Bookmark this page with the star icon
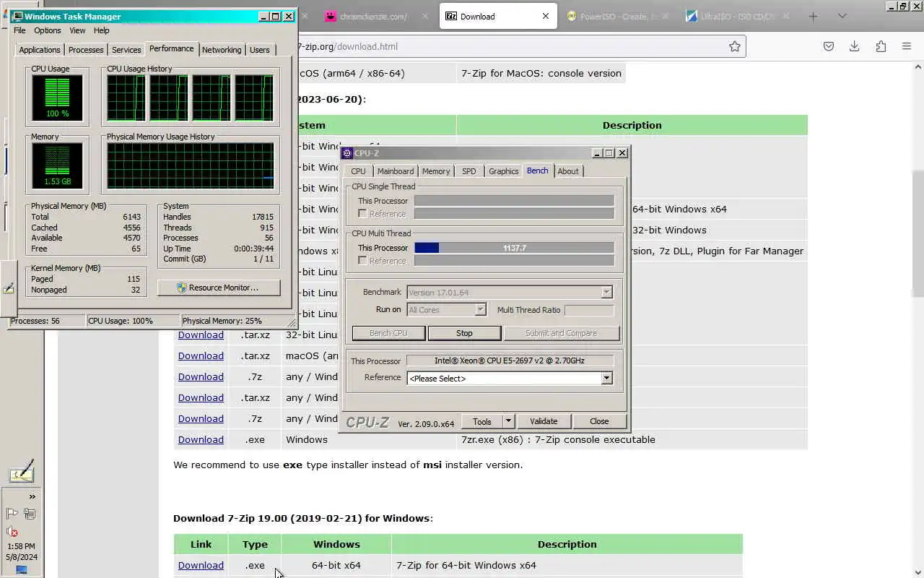The height and width of the screenshot is (578, 924). pyautogui.click(x=734, y=46)
